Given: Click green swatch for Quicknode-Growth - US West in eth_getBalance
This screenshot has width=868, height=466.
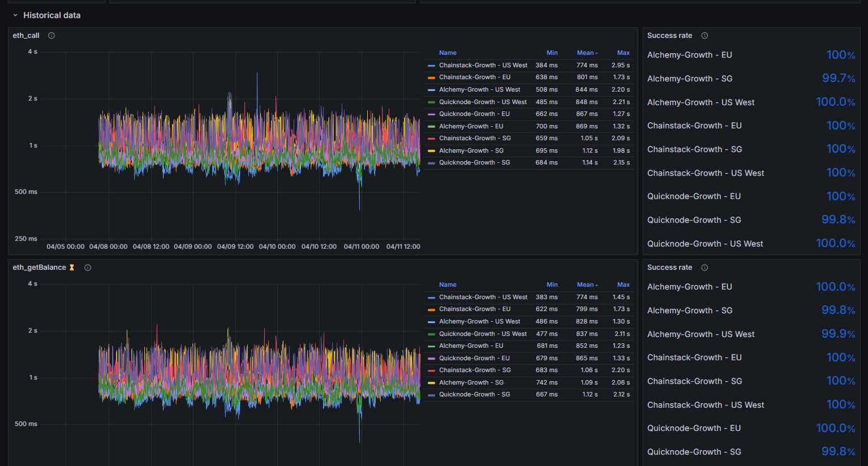Looking at the screenshot, I should coord(432,334).
